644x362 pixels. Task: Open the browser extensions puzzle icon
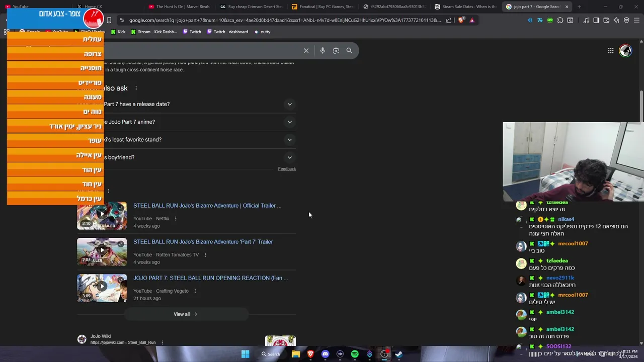tap(560, 20)
